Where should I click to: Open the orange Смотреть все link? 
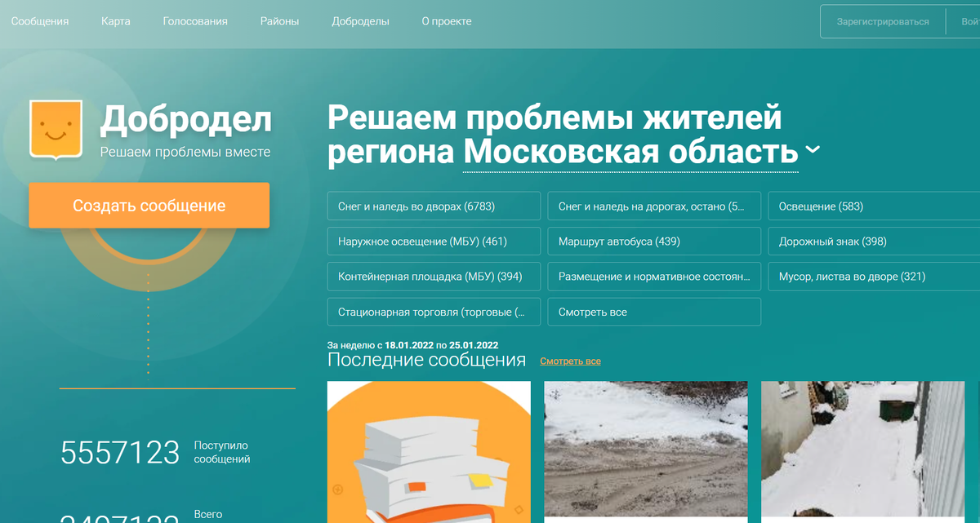[570, 361]
